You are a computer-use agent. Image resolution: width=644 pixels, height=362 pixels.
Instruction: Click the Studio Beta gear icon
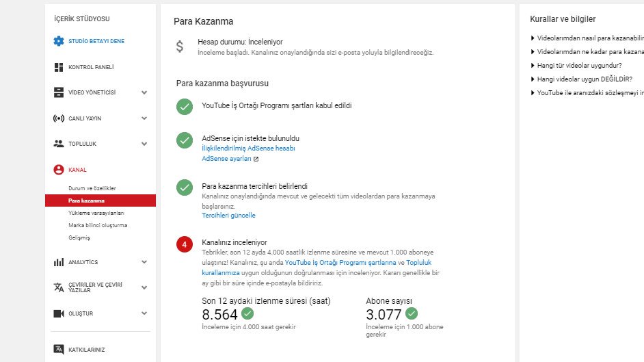[59, 41]
